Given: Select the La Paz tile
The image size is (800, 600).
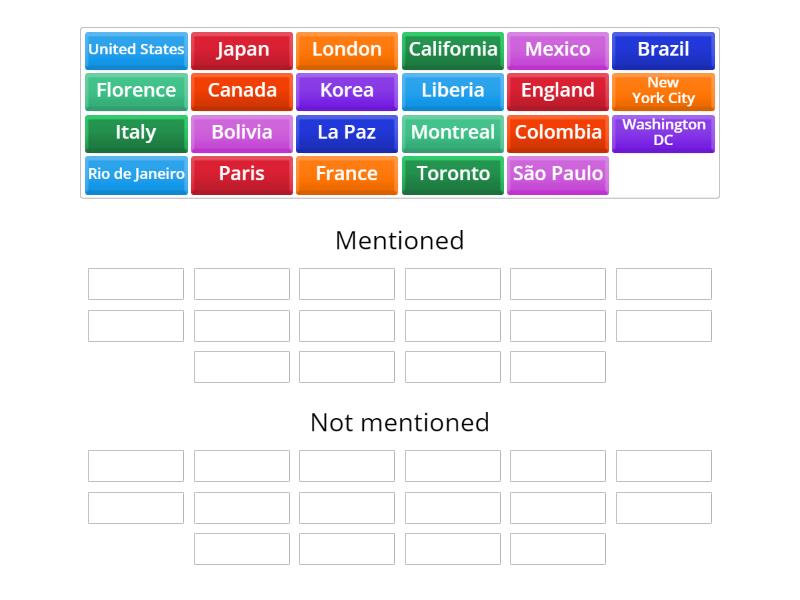Looking at the screenshot, I should coord(347,134).
